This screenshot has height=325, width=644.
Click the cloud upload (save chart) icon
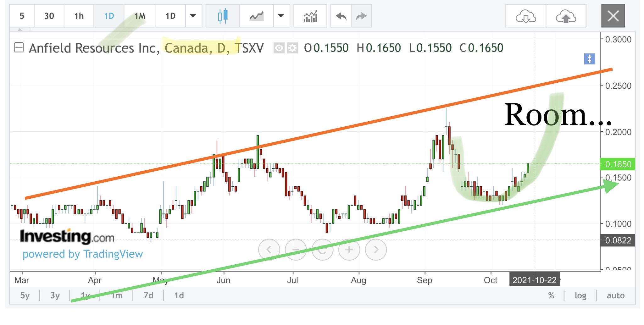[x=566, y=16]
